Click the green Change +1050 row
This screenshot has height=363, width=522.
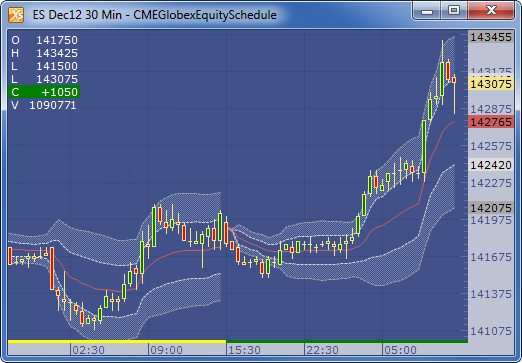(44, 92)
